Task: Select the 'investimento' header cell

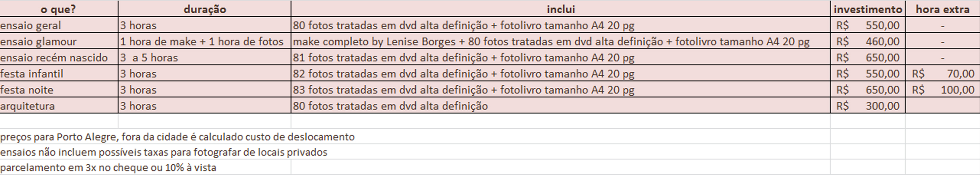Action: pos(868,9)
